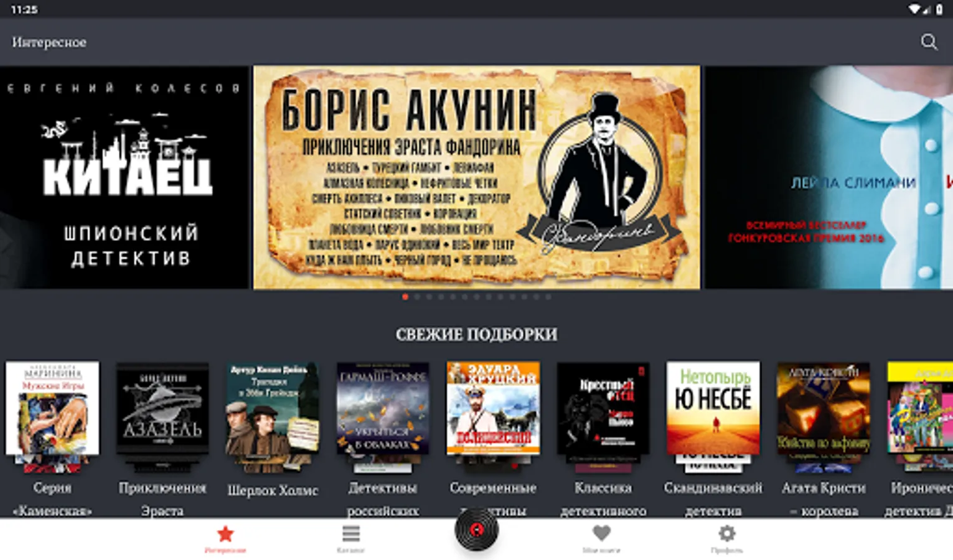Image resolution: width=953 pixels, height=560 pixels.
Task: Open Скандинавский детектив collection title
Action: click(x=713, y=499)
